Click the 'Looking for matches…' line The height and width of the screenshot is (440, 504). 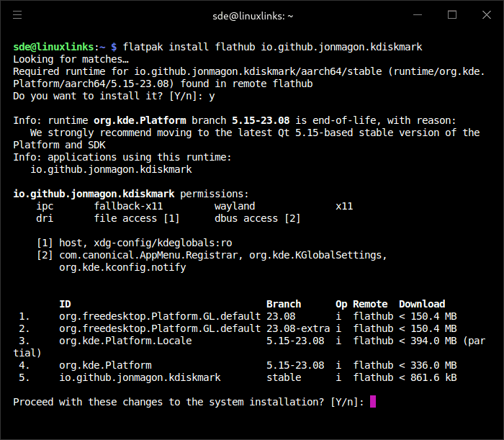tap(71, 60)
